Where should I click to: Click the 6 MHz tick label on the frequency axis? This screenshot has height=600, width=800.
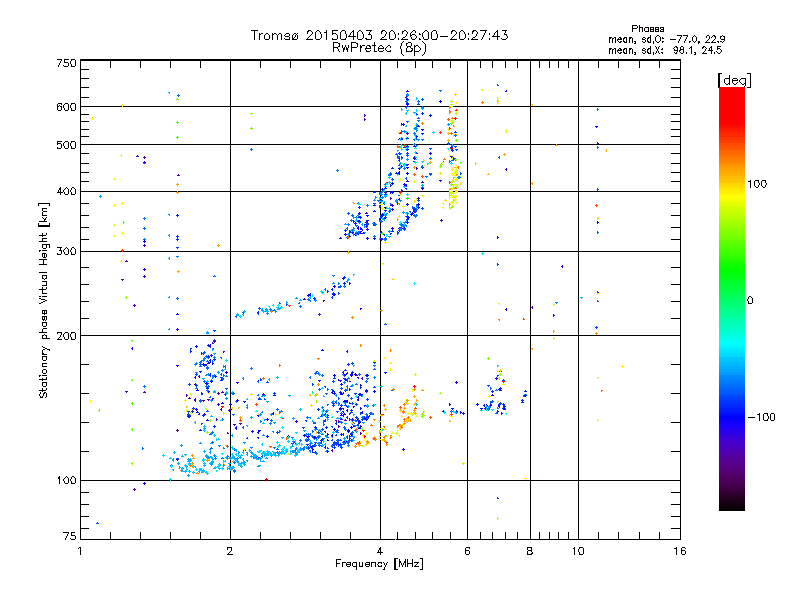[467, 551]
